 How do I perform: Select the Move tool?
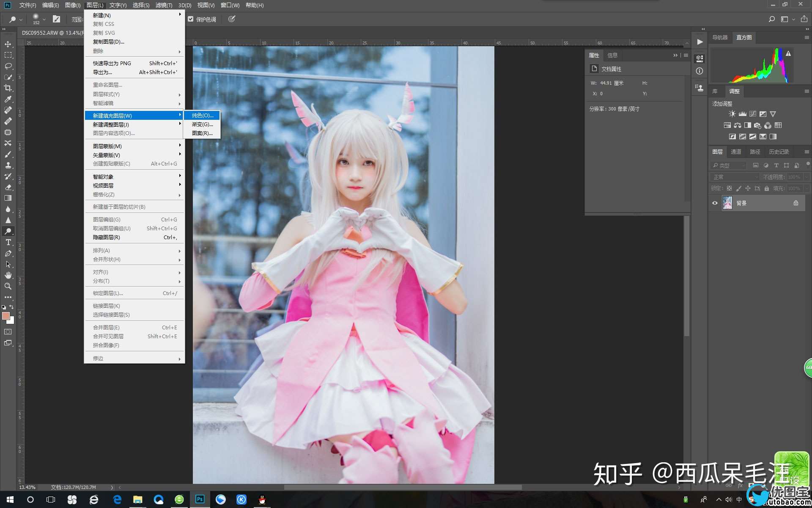8,44
